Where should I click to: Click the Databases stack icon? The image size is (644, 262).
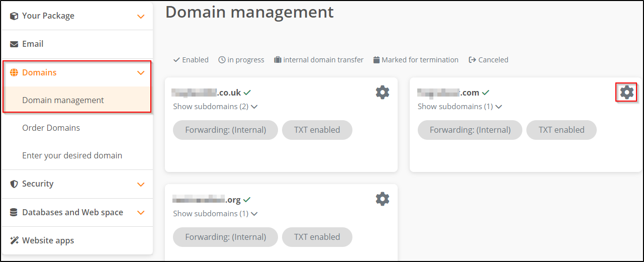coord(14,212)
